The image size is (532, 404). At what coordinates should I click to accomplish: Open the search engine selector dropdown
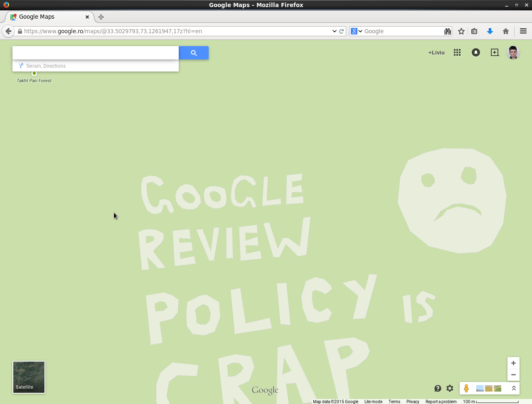(357, 31)
